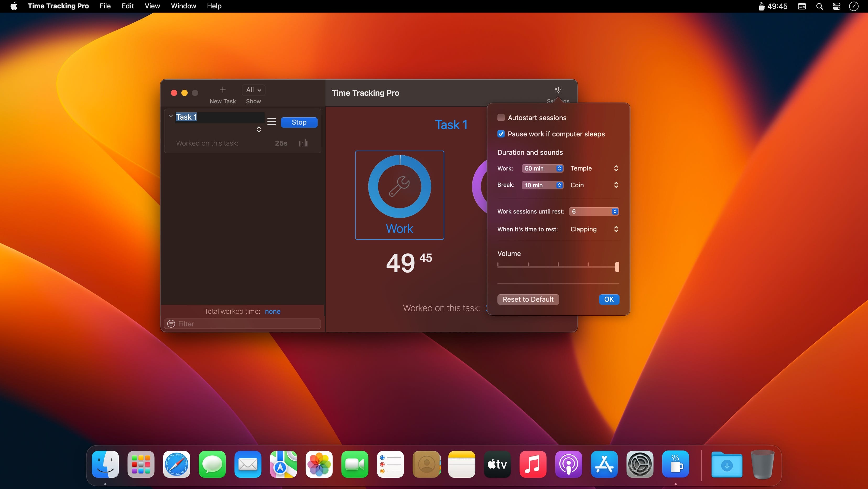Open Spotlight search in menu bar
The width and height of the screenshot is (868, 489).
point(820,6)
